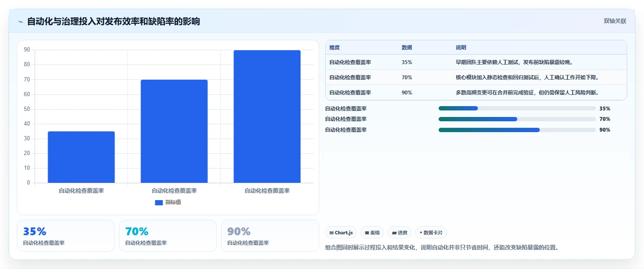644x269 pixels.
Task: Click the 数据 column header in the table
Action: pos(407,48)
